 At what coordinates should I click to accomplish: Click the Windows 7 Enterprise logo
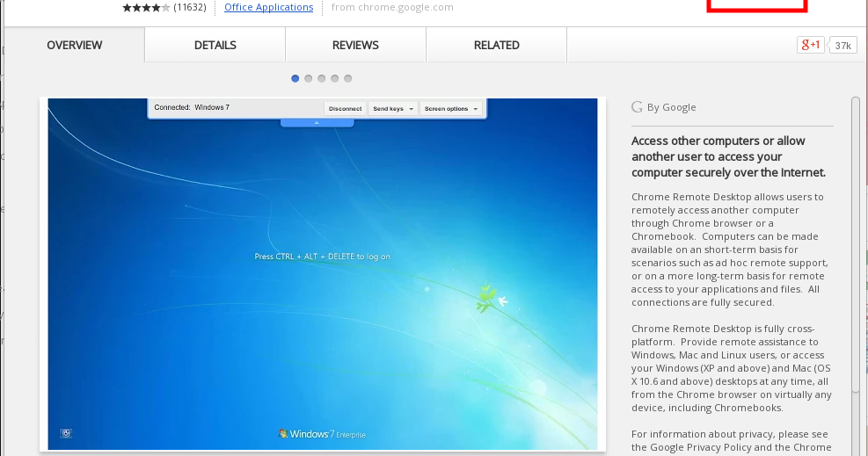pos(322,434)
